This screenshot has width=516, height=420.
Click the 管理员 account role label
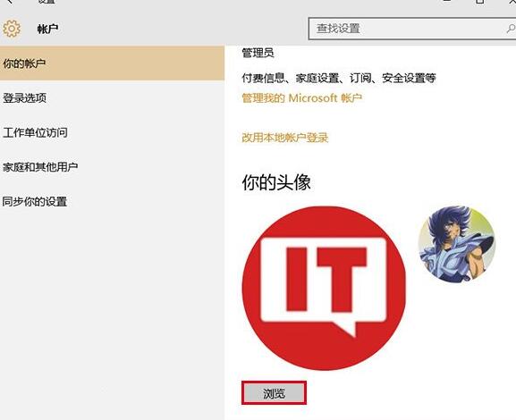click(258, 53)
